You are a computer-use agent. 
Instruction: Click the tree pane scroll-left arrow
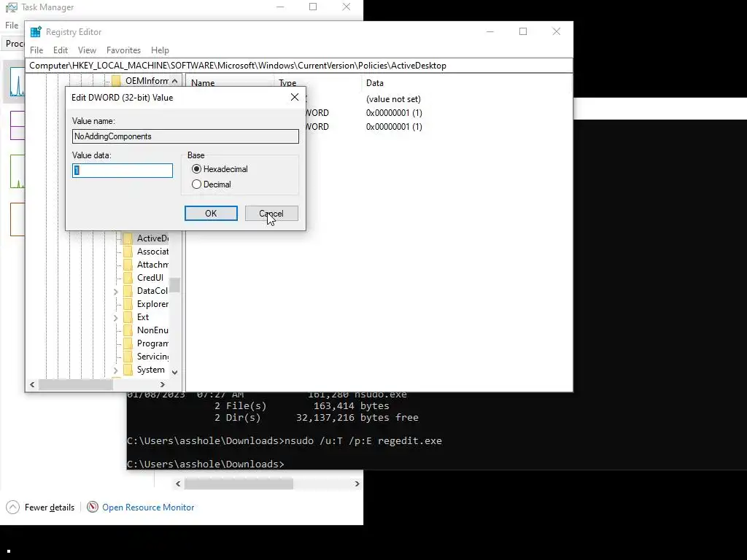[32, 384]
